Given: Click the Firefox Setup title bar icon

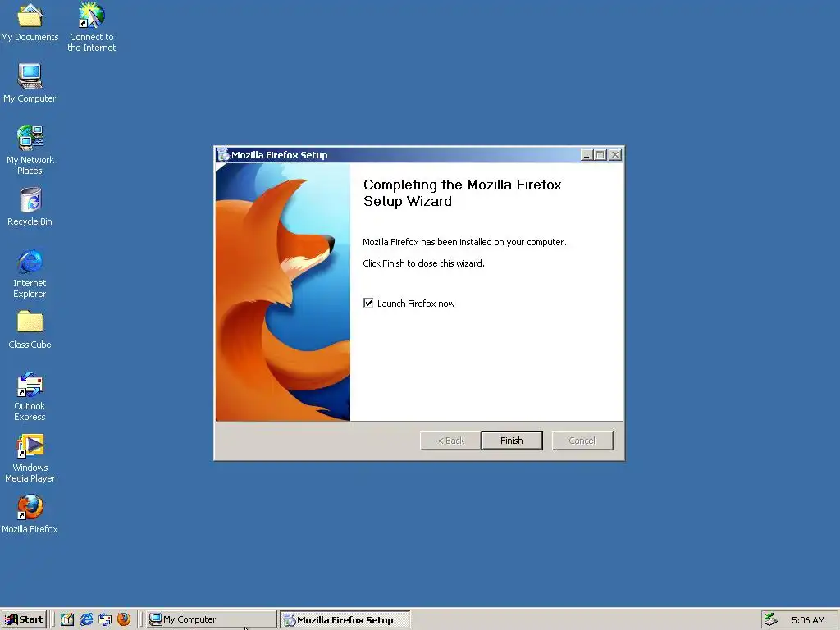Looking at the screenshot, I should 223,155.
